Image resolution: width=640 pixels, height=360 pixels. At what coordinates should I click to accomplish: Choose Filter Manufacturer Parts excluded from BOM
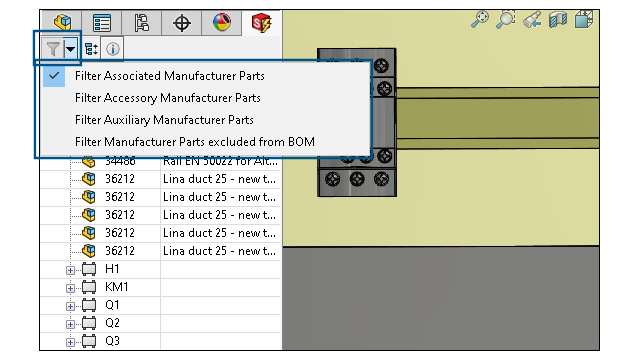point(195,142)
